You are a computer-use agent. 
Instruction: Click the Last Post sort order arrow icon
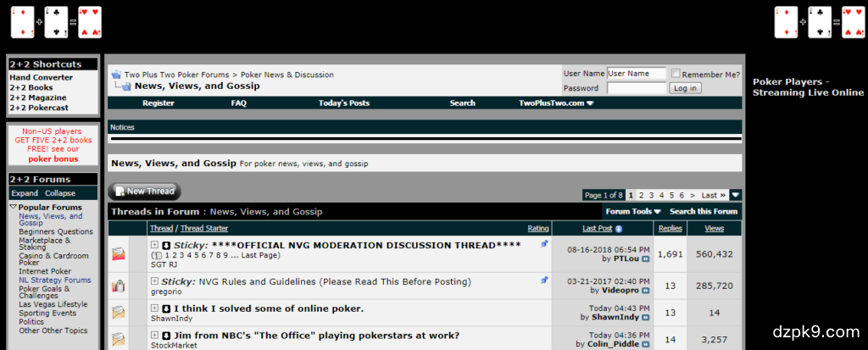tap(619, 229)
